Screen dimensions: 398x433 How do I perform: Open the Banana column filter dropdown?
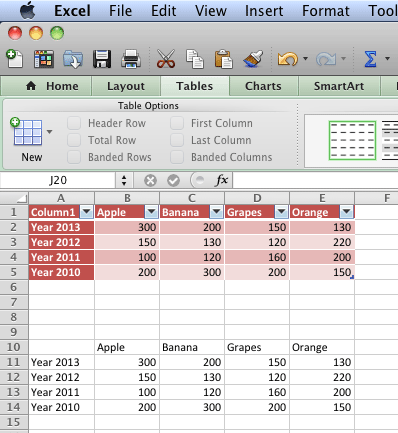pos(217,212)
